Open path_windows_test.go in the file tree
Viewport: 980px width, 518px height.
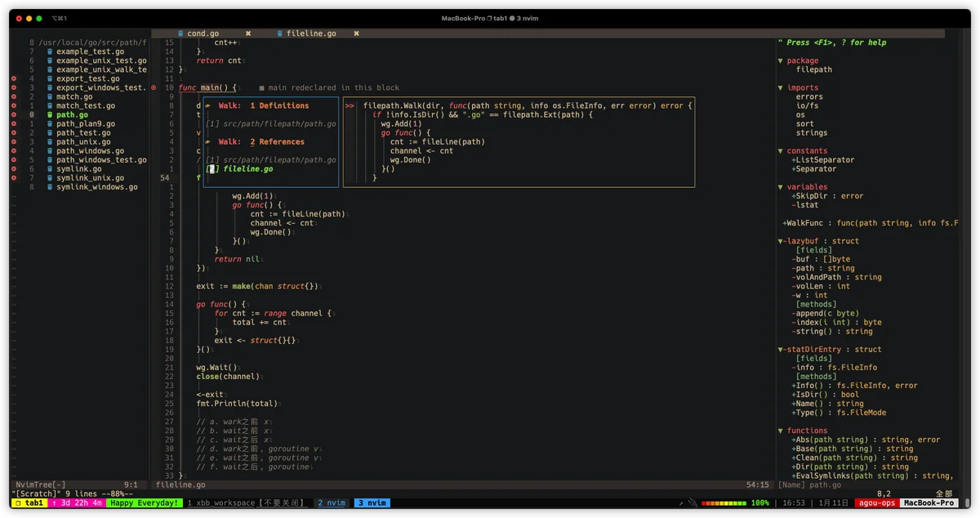coord(101,159)
